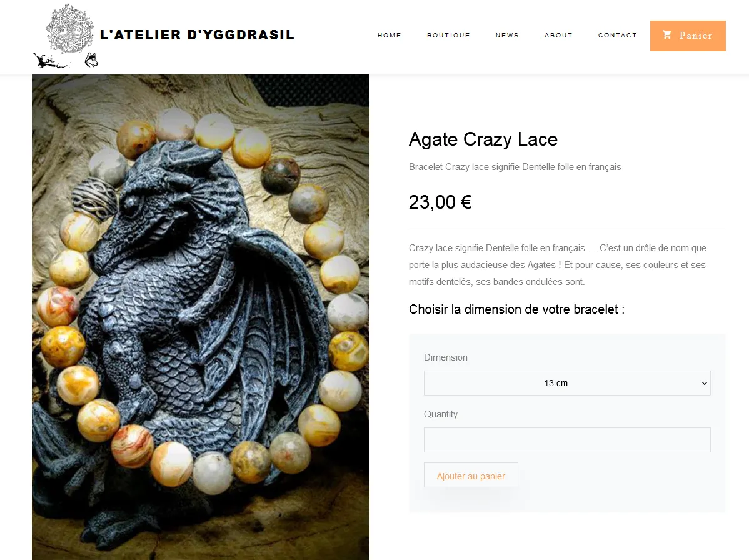Viewport: 749px width, 560px height.
Task: Open the orange Panier cart button
Action: 688,36
